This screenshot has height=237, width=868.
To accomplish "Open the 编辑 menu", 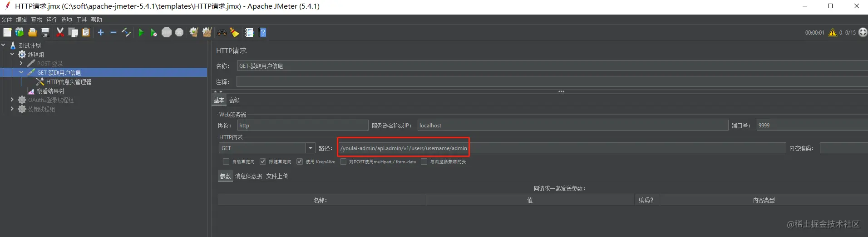I will point(21,20).
